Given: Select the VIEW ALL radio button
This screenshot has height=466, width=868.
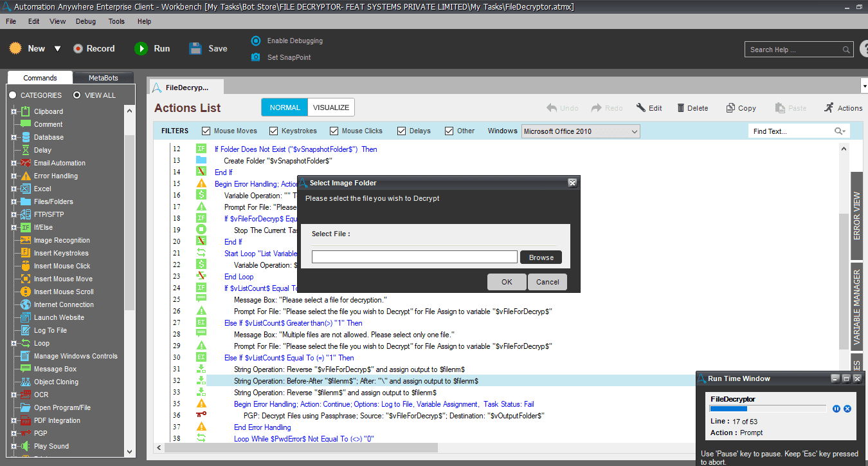Looking at the screenshot, I should [77, 95].
